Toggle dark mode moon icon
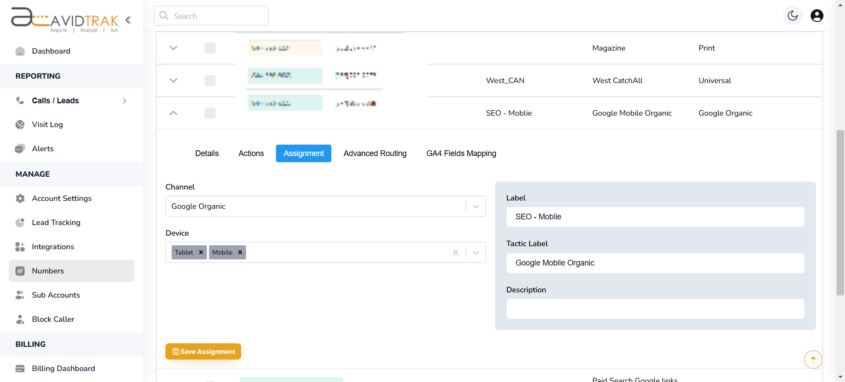Screen dimensions: 845x382 pos(793,16)
